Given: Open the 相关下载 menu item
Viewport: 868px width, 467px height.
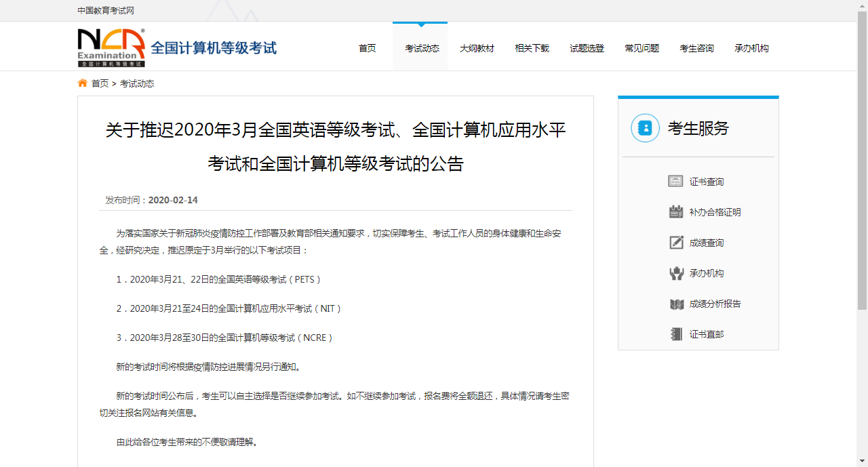Looking at the screenshot, I should [532, 48].
